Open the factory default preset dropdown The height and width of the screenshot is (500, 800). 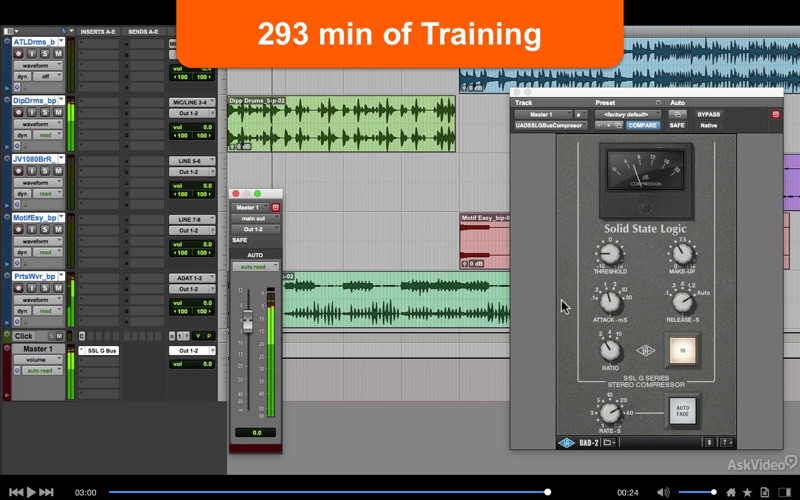click(629, 114)
